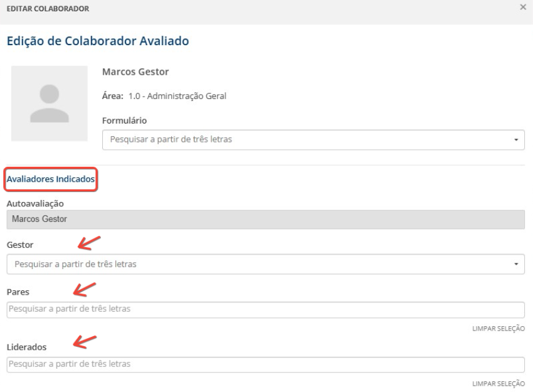Close the Editar Colaborador dialog
The width and height of the screenshot is (533, 392).
click(x=523, y=8)
